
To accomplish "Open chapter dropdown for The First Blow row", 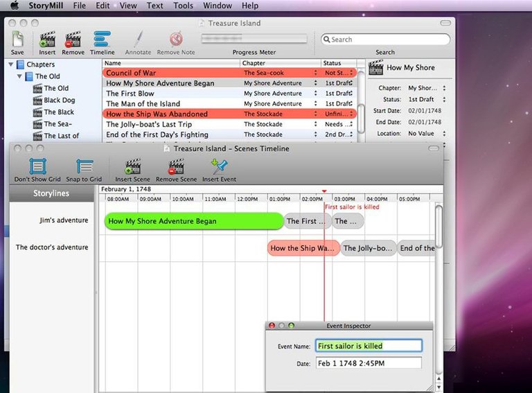I will 316,94.
